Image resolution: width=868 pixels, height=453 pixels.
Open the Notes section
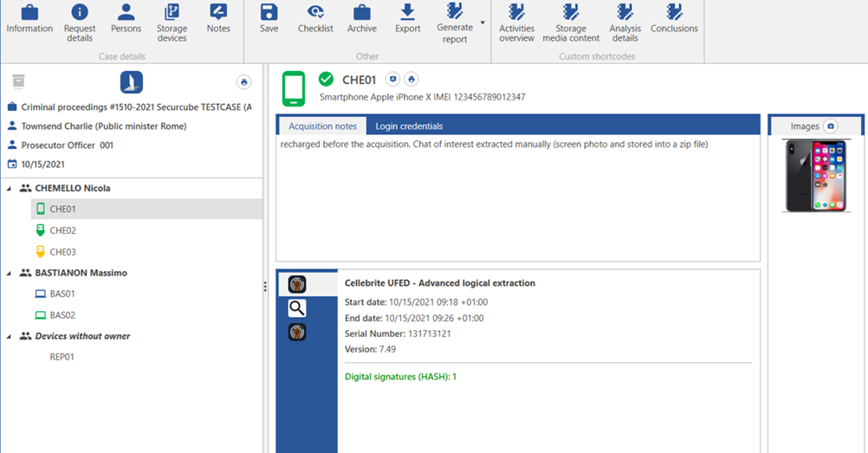218,19
